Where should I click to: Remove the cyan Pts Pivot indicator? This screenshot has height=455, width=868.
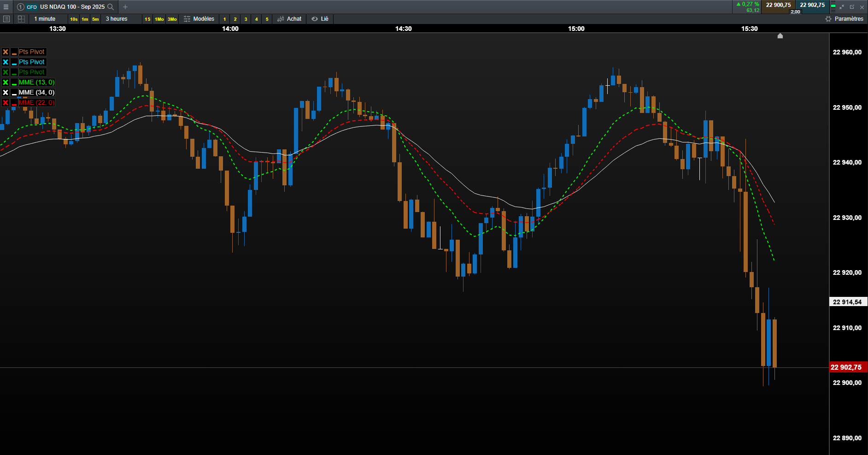pos(6,62)
